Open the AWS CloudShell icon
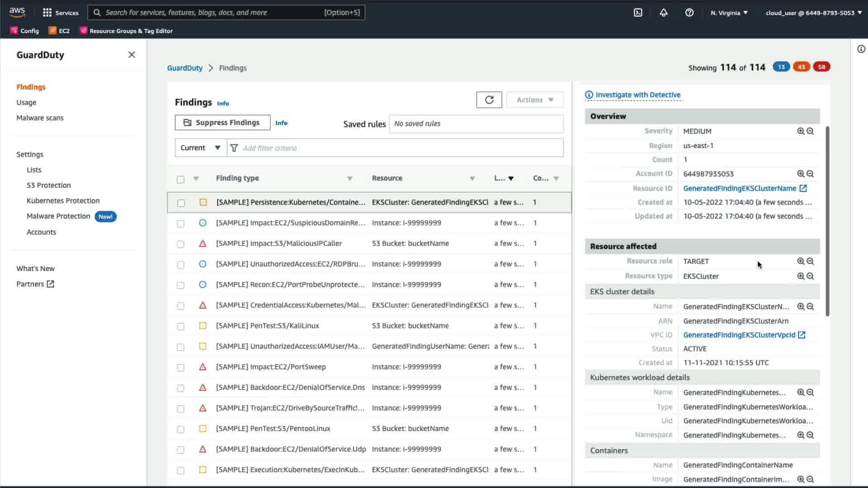Screen dimensions: 868x488 [x=638, y=13]
